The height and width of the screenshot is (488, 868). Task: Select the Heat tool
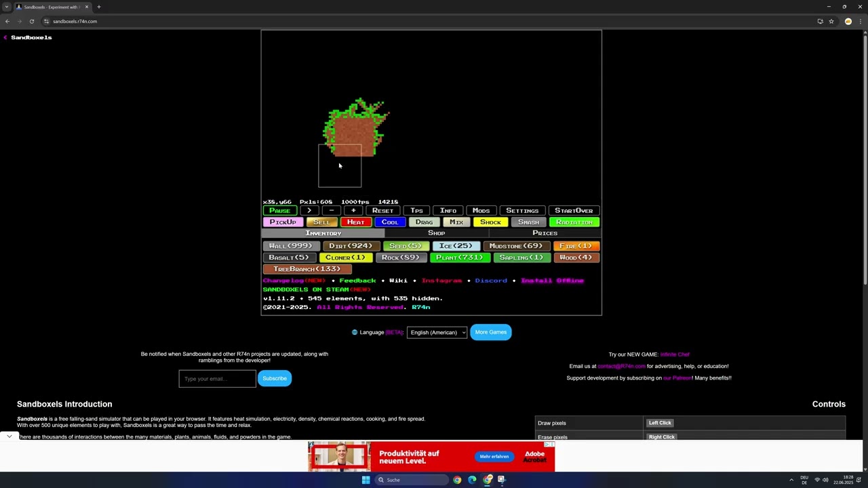tap(356, 222)
